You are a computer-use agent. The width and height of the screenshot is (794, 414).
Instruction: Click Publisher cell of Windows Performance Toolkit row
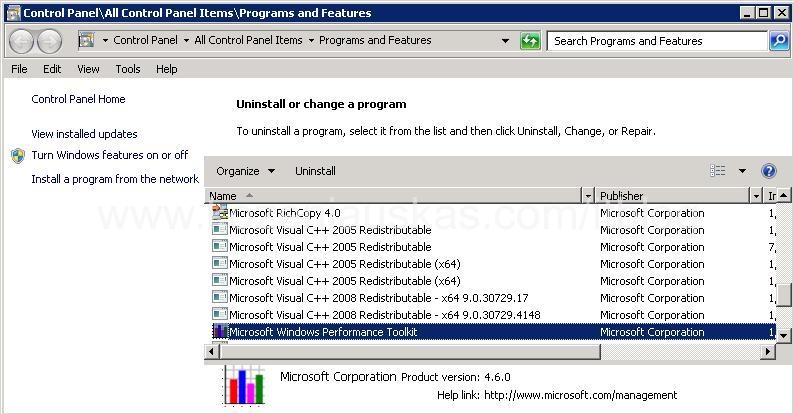[652, 332]
